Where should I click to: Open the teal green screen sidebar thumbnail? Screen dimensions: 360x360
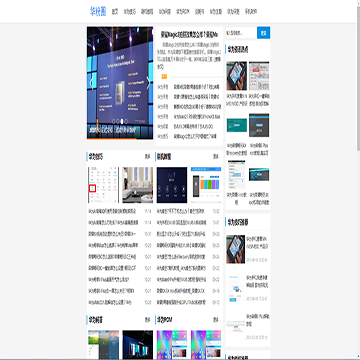pyautogui.click(x=237, y=125)
